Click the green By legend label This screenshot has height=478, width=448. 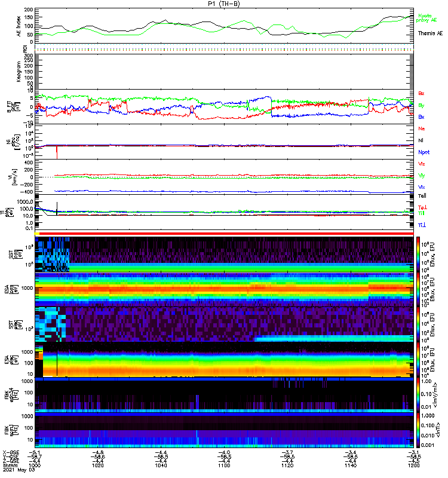(421, 106)
